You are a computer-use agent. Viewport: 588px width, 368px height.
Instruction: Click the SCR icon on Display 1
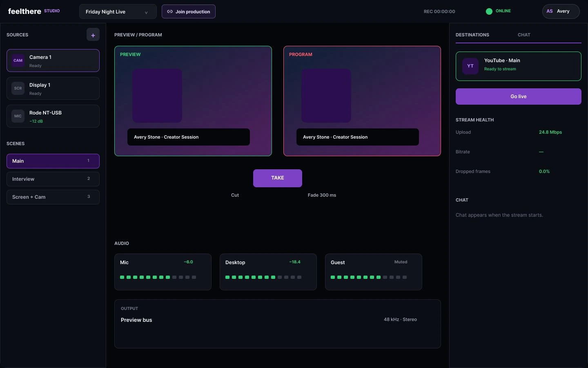(18, 88)
